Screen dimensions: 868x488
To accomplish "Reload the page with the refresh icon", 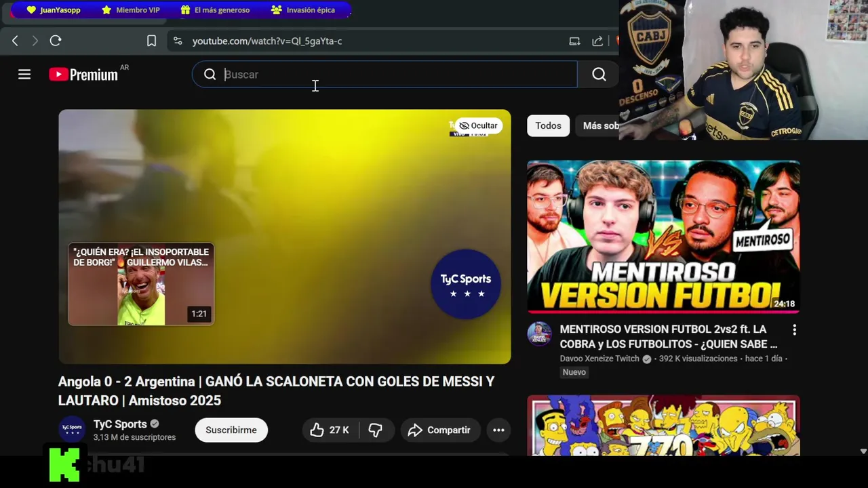I will pos(56,41).
